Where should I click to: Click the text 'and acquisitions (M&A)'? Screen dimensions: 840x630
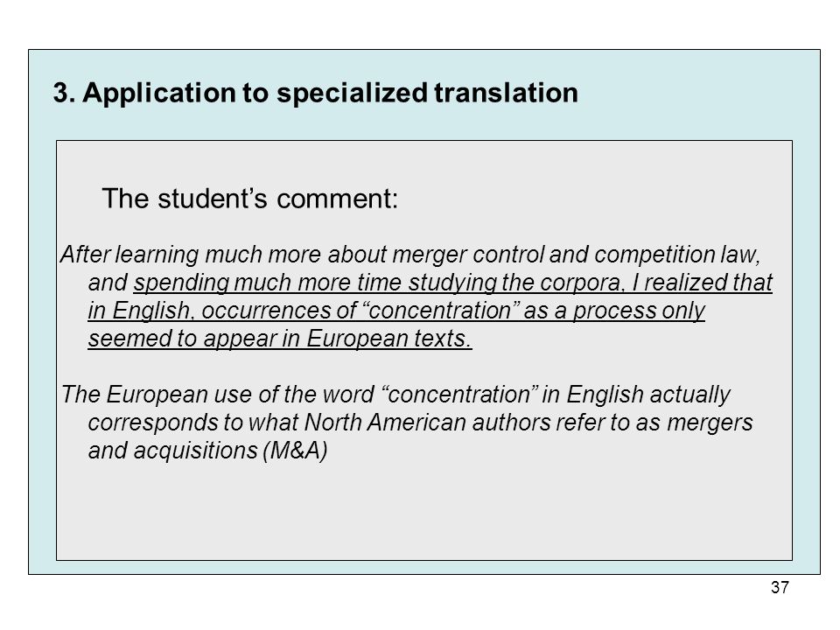click(208, 451)
